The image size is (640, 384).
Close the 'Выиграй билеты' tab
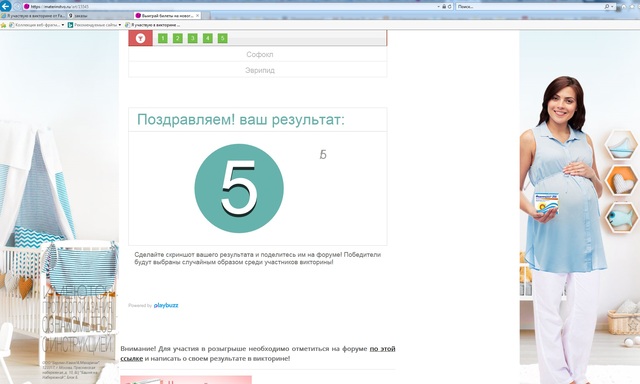(198, 16)
